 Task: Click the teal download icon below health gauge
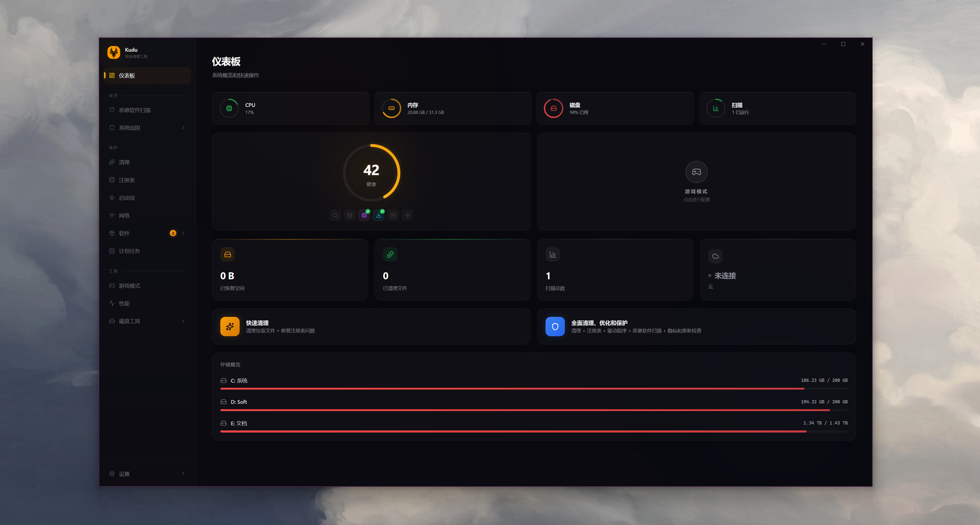(x=379, y=215)
